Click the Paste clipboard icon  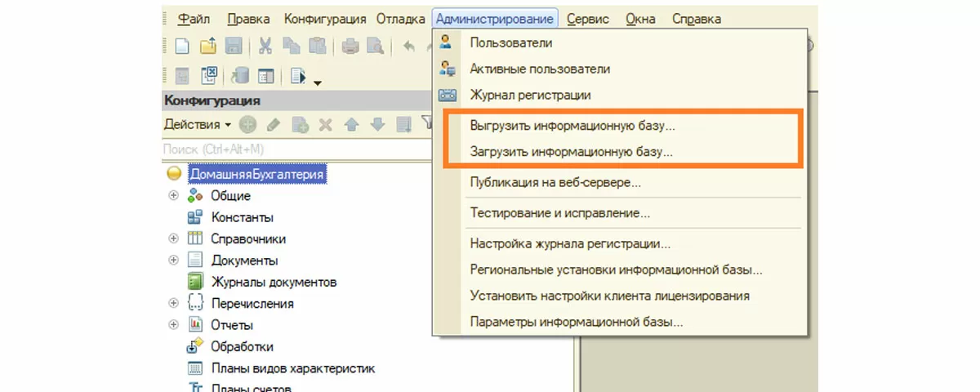pyautogui.click(x=317, y=47)
